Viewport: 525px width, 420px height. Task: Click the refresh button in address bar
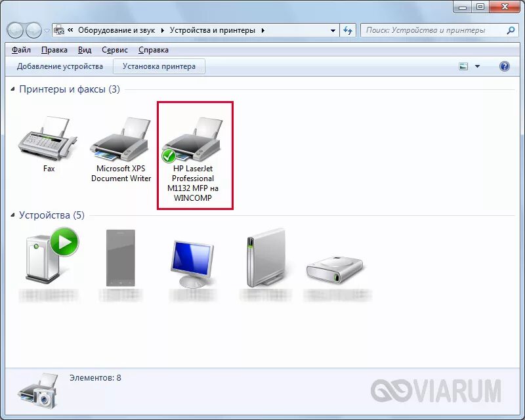tap(348, 30)
